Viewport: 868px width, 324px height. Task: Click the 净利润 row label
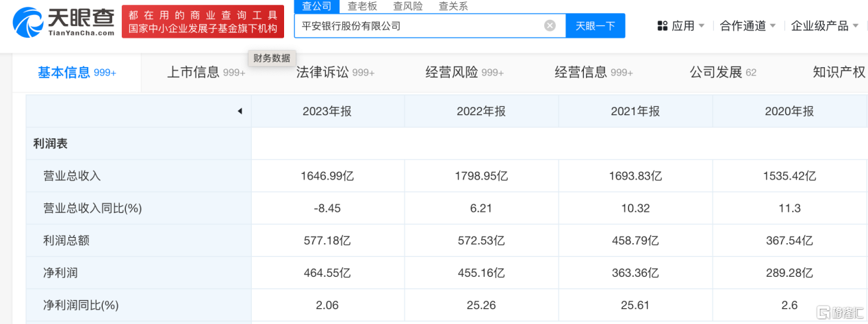(x=60, y=273)
